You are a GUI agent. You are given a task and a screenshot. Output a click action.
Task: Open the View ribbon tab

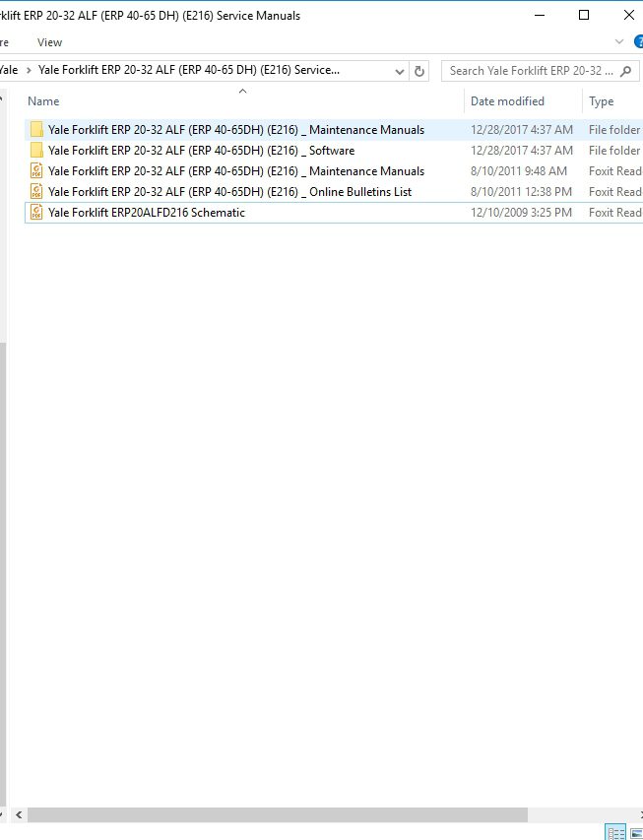click(x=49, y=42)
